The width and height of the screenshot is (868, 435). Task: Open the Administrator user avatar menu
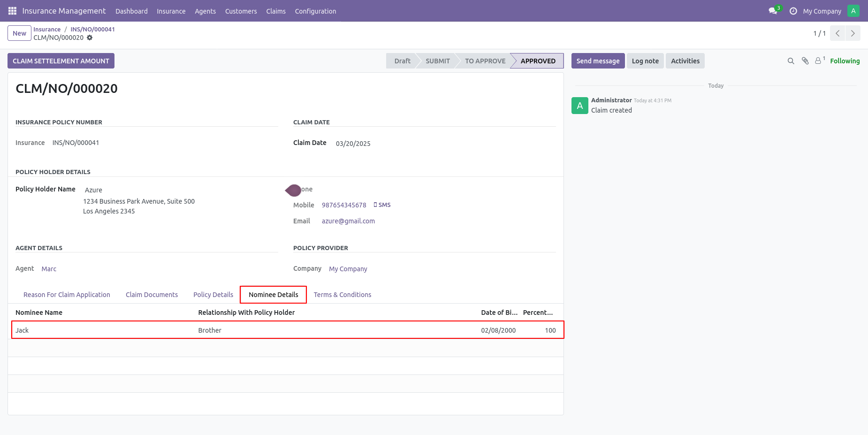coord(853,11)
